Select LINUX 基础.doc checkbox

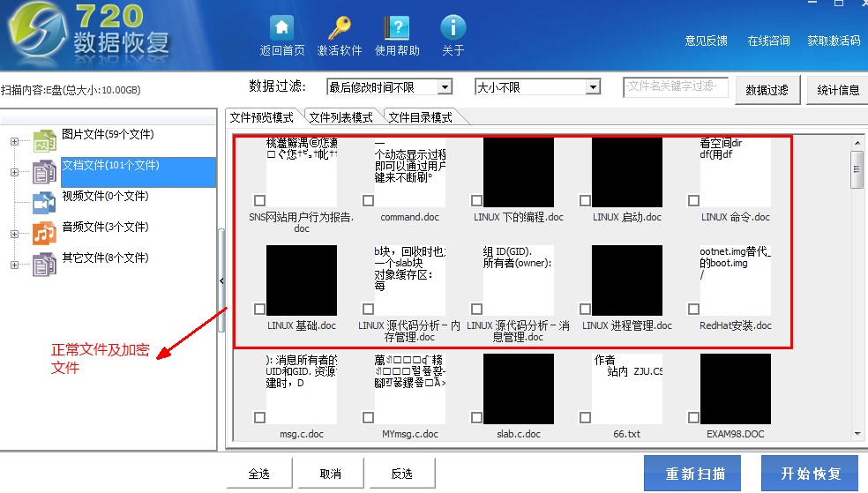(x=259, y=309)
